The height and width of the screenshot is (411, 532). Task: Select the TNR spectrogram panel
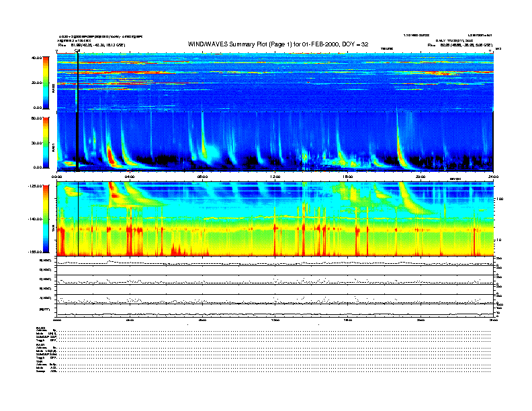pyautogui.click(x=275, y=219)
